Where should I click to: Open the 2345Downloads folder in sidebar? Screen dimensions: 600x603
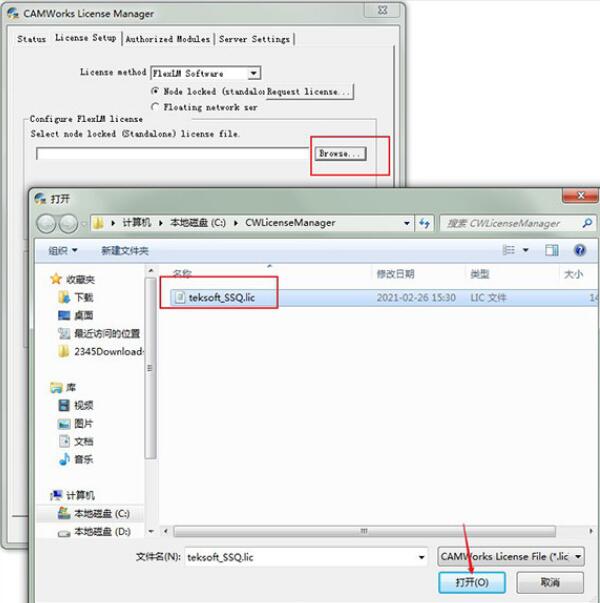(x=100, y=351)
